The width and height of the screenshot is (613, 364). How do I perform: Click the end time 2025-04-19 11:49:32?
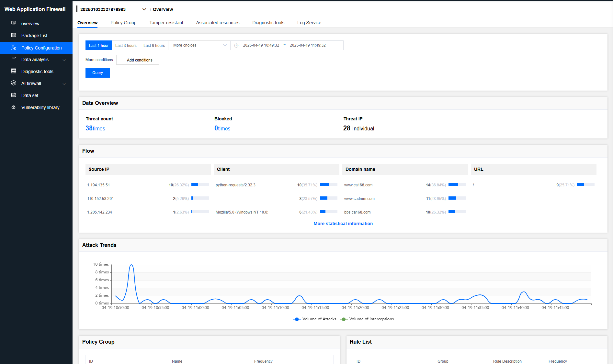click(x=308, y=45)
